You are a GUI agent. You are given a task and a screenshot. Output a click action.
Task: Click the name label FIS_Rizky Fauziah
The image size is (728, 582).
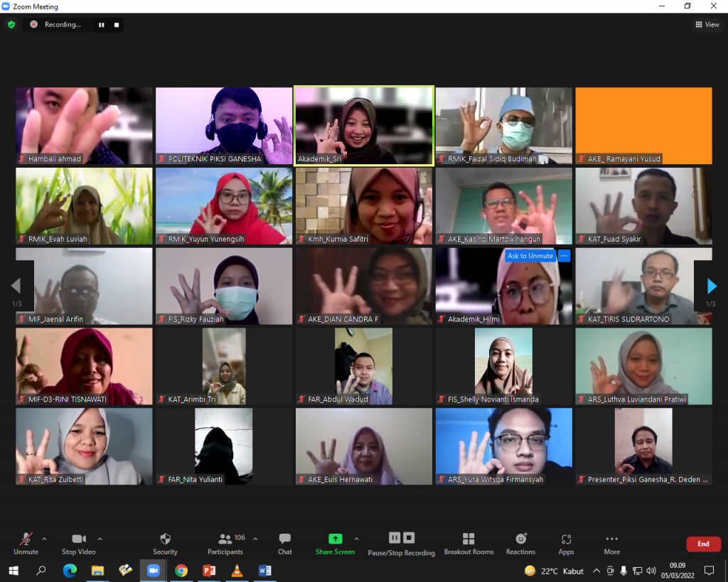(x=196, y=319)
